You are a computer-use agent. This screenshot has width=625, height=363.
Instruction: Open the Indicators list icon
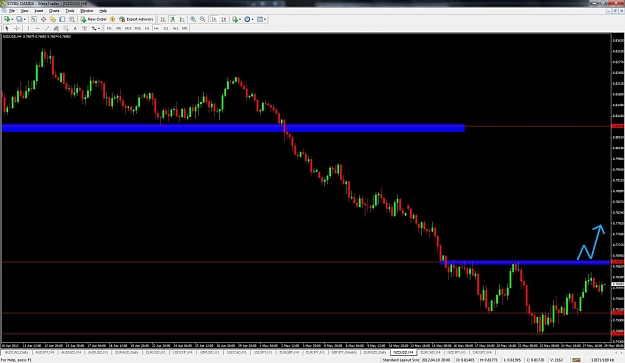(x=235, y=19)
